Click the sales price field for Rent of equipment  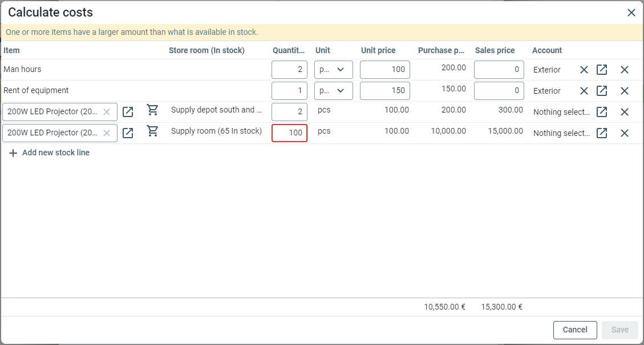click(x=499, y=91)
